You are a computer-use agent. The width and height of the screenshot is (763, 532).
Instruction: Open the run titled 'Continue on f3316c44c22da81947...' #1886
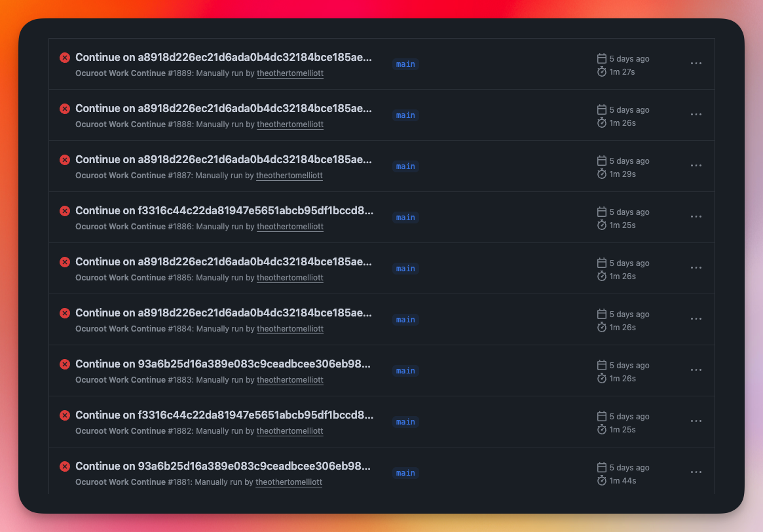223,210
